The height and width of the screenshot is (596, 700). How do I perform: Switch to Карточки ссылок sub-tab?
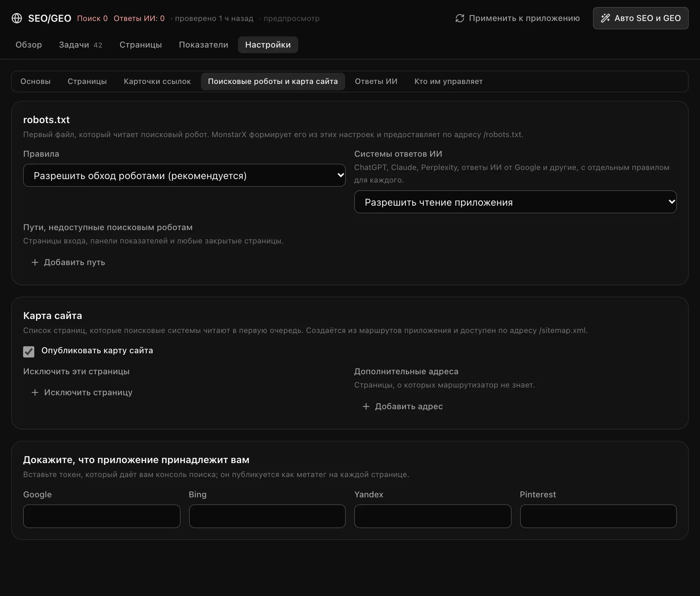coord(157,81)
